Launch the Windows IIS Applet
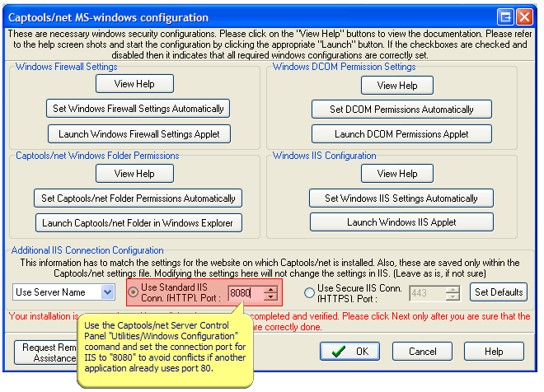544x392 pixels. 401,222
